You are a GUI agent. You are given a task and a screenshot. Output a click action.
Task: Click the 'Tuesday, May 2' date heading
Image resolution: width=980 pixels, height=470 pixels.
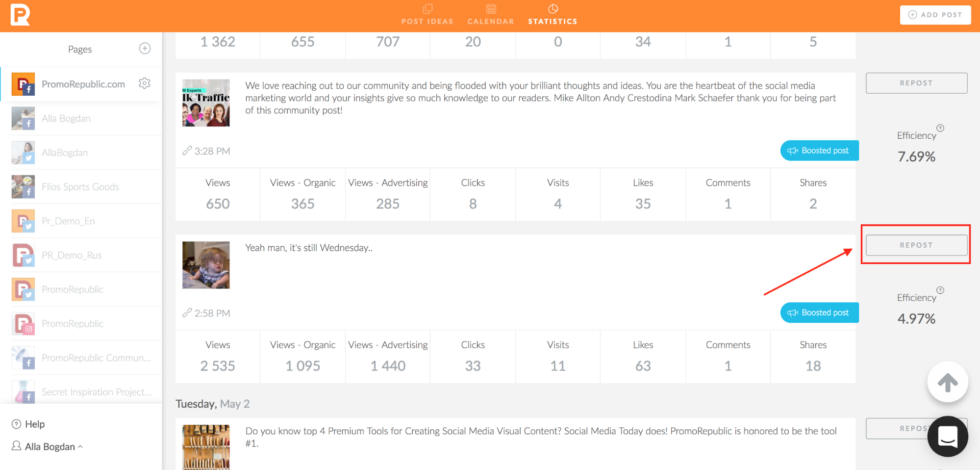(213, 404)
